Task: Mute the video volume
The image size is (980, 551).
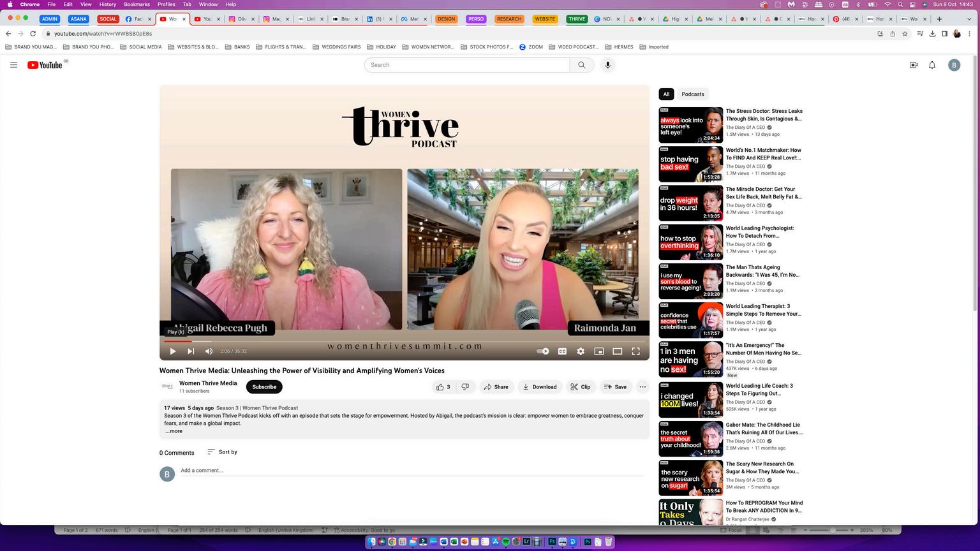Action: [x=209, y=351]
